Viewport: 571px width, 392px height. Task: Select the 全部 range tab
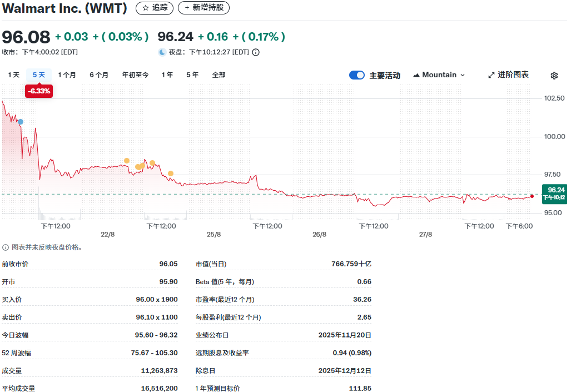pos(219,75)
